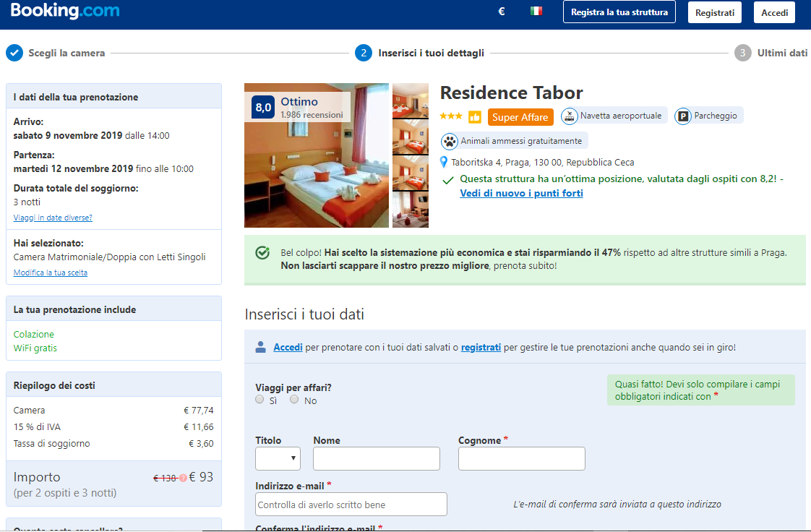Viewport: 811px width, 532px height.
Task: Click the Italian flag language icon
Action: point(536,11)
